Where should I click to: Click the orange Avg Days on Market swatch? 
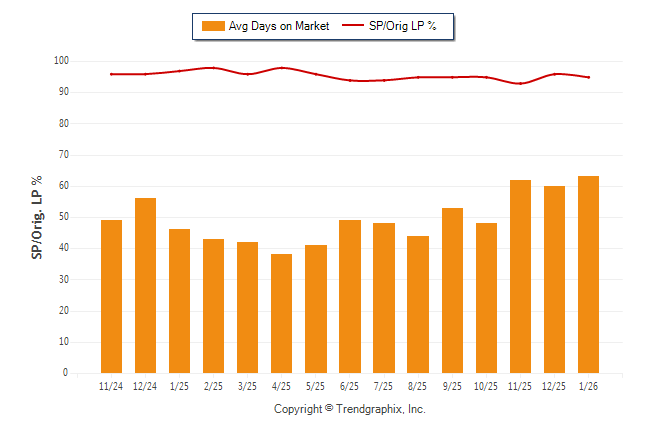tap(213, 26)
